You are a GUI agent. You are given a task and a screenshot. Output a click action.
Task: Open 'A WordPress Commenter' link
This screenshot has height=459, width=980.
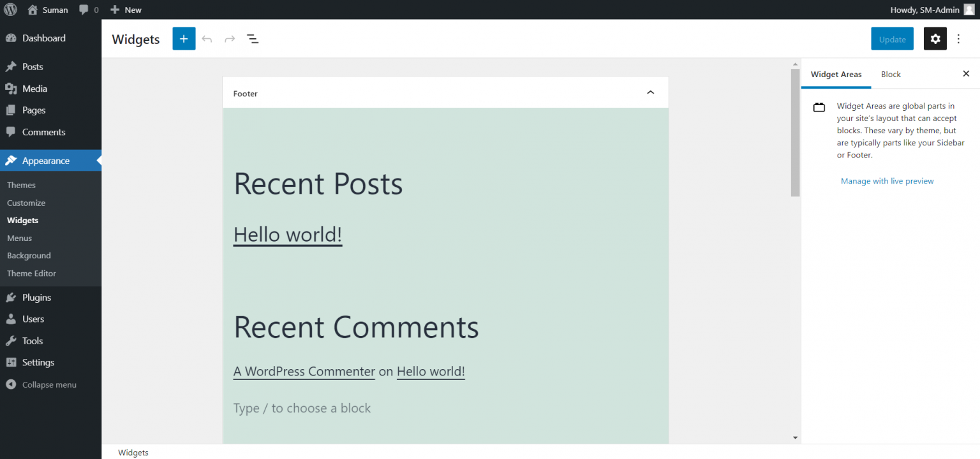[x=304, y=372]
